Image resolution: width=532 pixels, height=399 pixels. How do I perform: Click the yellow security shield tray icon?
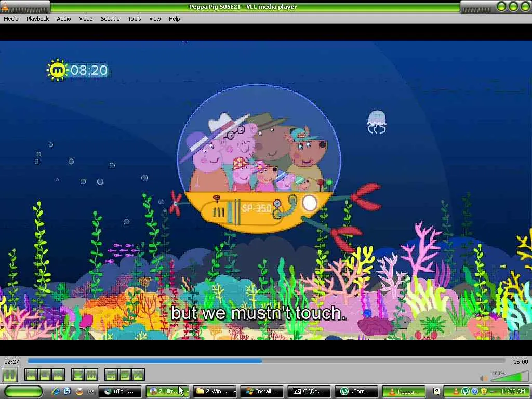pos(484,392)
